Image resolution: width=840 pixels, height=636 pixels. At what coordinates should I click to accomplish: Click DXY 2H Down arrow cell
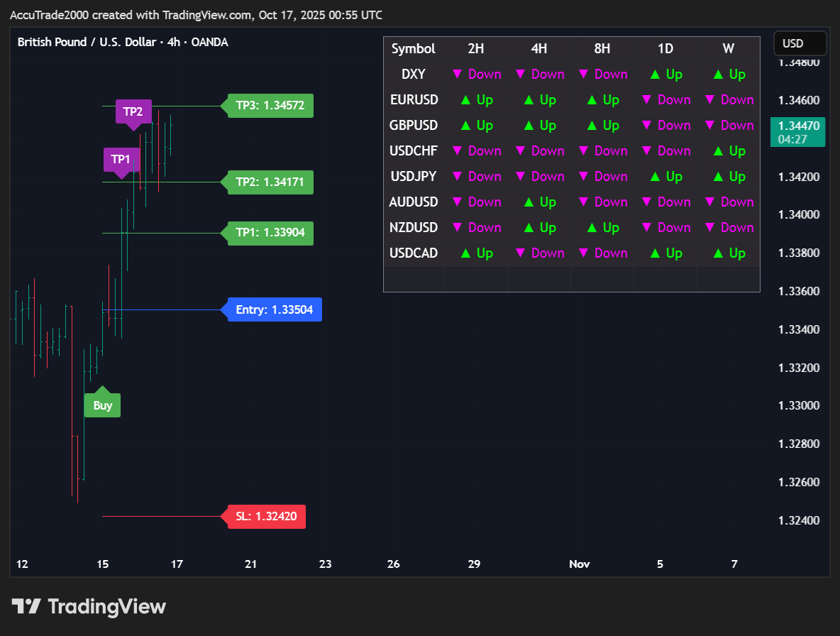[x=477, y=75]
